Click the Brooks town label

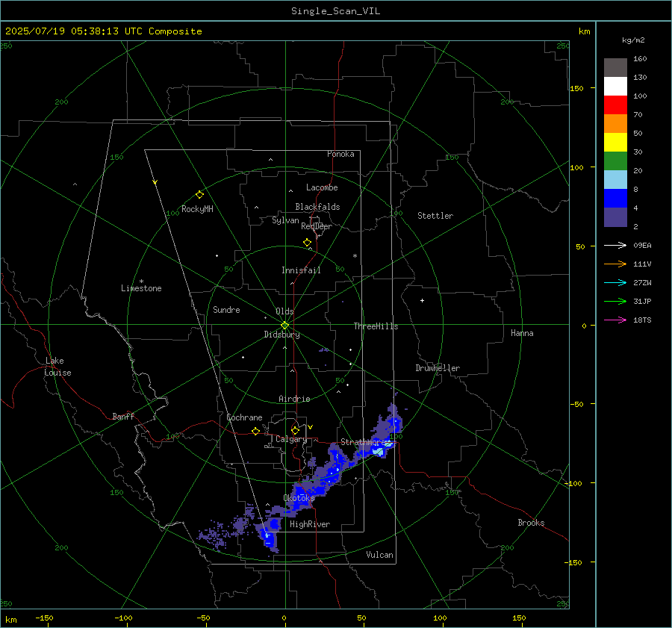(x=531, y=523)
